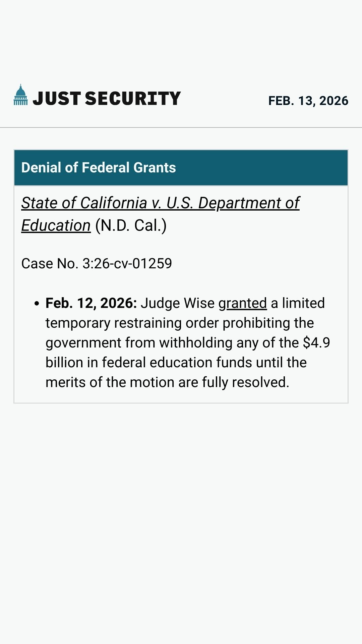Click the words "a limited"
The image size is (362, 644).
[298, 303]
